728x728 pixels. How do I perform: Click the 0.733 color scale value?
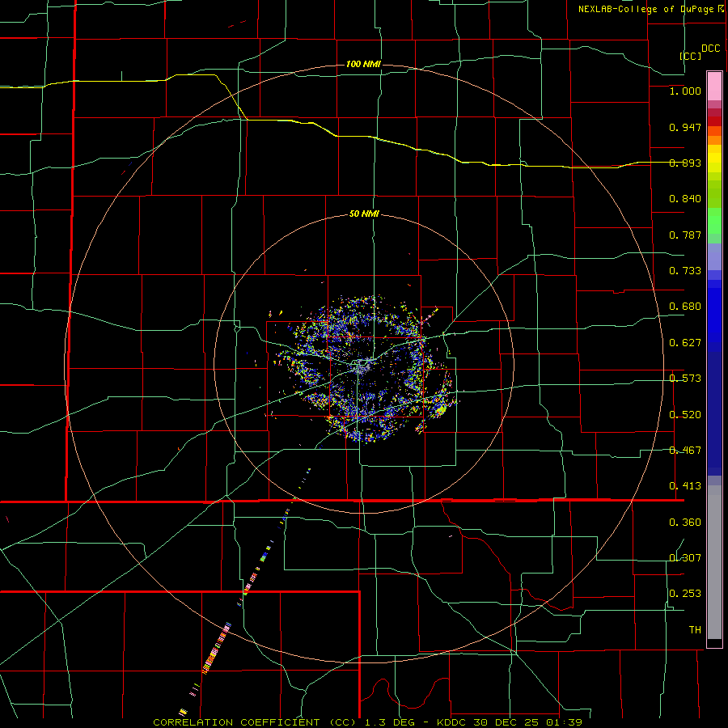point(685,271)
